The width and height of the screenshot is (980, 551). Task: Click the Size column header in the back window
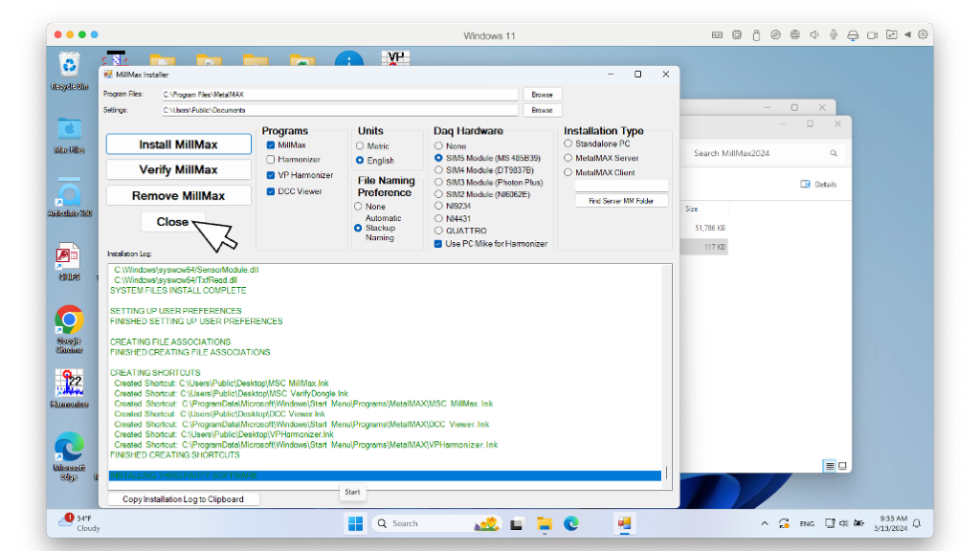(692, 209)
